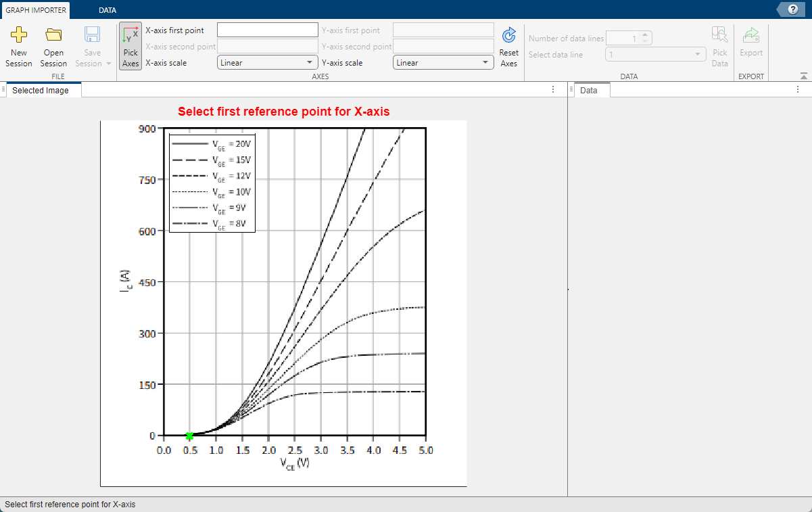Image resolution: width=812 pixels, height=512 pixels.
Task: Click the graph at the 5.0 x-axis tick
Action: pos(425,435)
